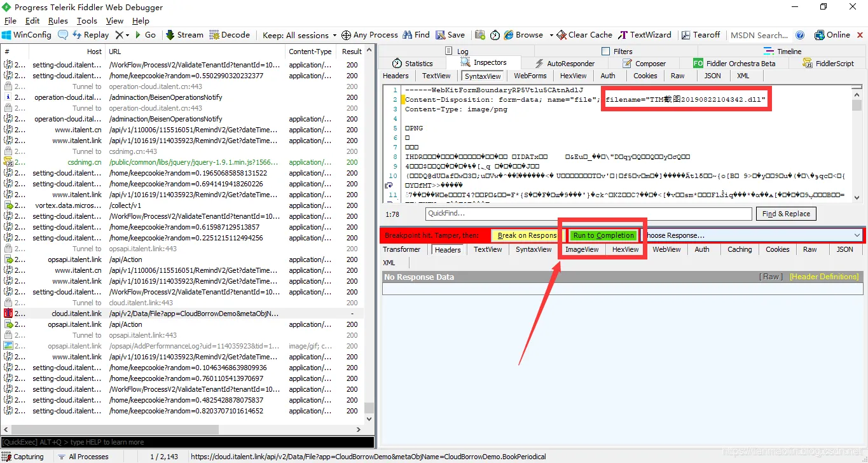Select the response WebView tab
The image size is (868, 463).
point(666,249)
